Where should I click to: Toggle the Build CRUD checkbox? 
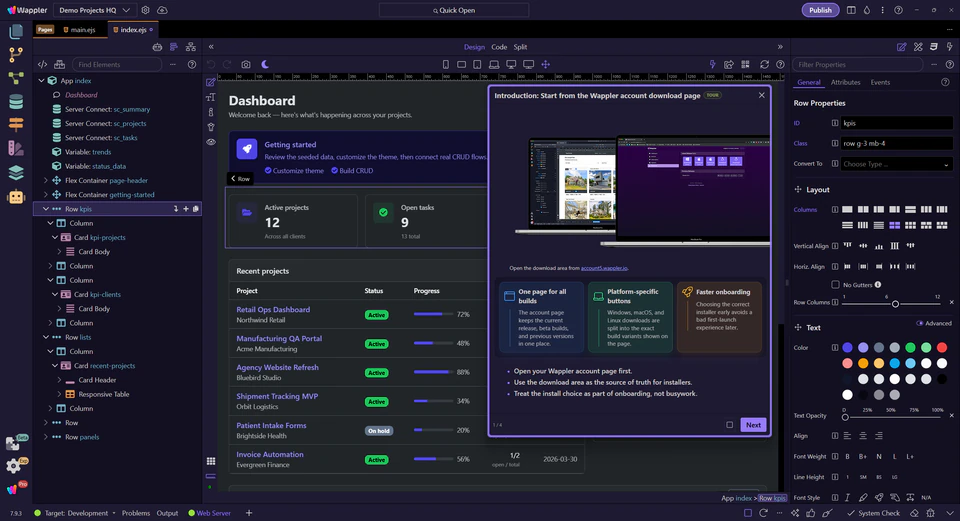(334, 171)
